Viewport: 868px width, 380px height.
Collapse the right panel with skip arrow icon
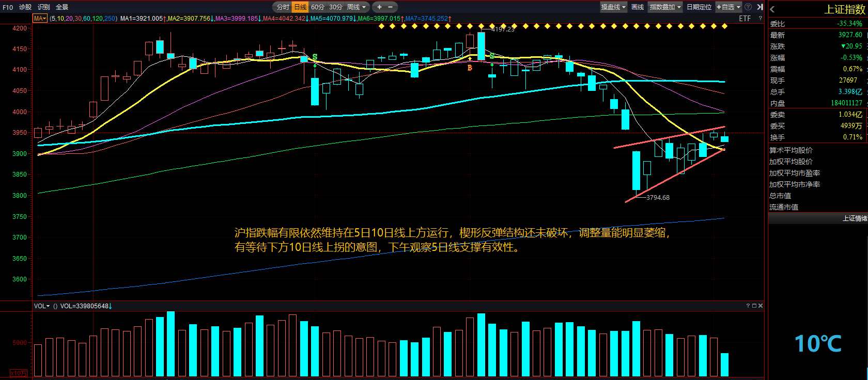coord(760,7)
